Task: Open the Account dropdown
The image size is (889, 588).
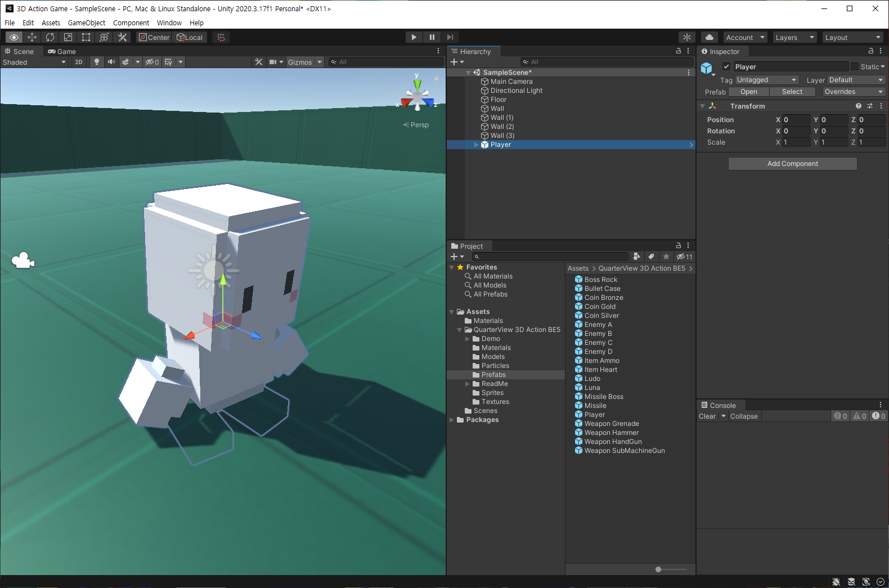Action: [x=746, y=37]
